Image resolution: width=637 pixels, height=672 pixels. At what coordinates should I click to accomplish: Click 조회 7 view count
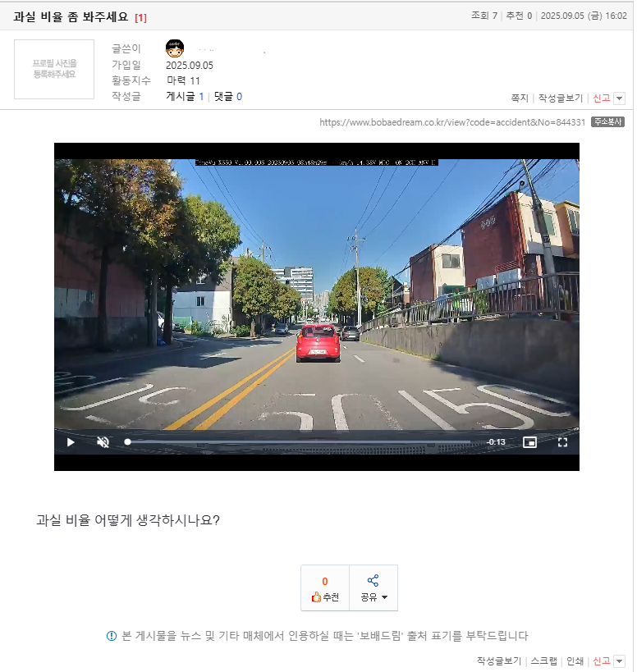click(484, 16)
